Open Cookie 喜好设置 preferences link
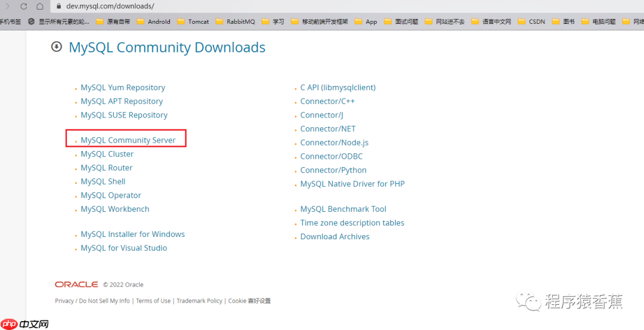This screenshot has height=330, width=644. click(x=250, y=301)
